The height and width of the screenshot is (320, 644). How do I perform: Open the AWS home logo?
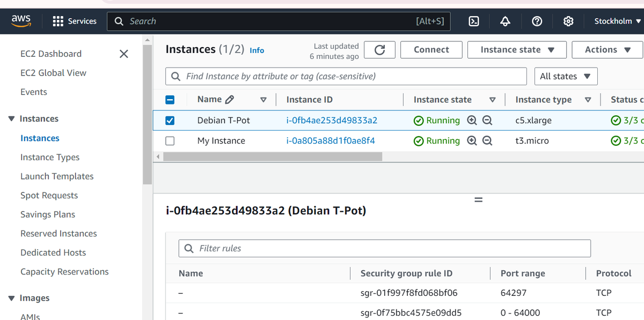point(21,20)
